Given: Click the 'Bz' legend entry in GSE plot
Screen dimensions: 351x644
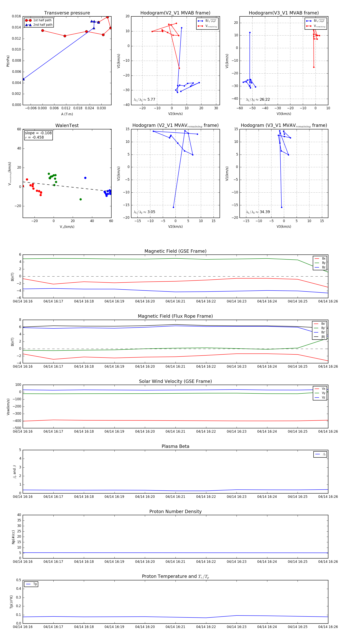Looking at the screenshot, I should [x=320, y=267].
